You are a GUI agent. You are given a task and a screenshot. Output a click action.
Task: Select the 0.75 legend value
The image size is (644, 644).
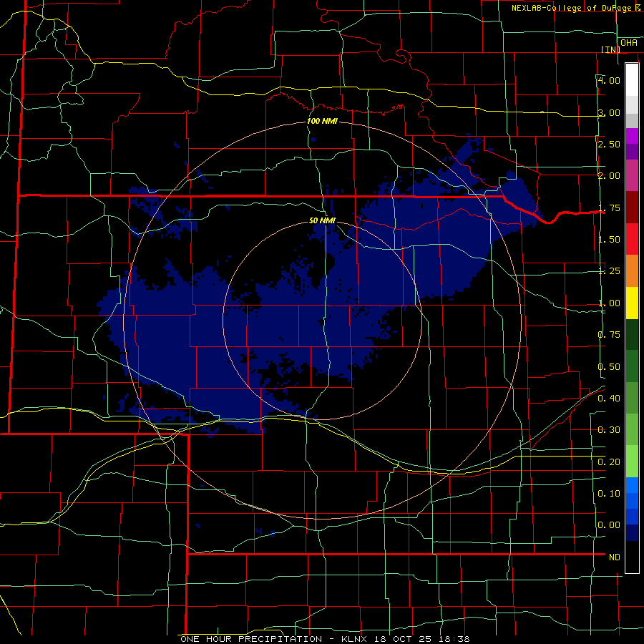[x=609, y=335]
